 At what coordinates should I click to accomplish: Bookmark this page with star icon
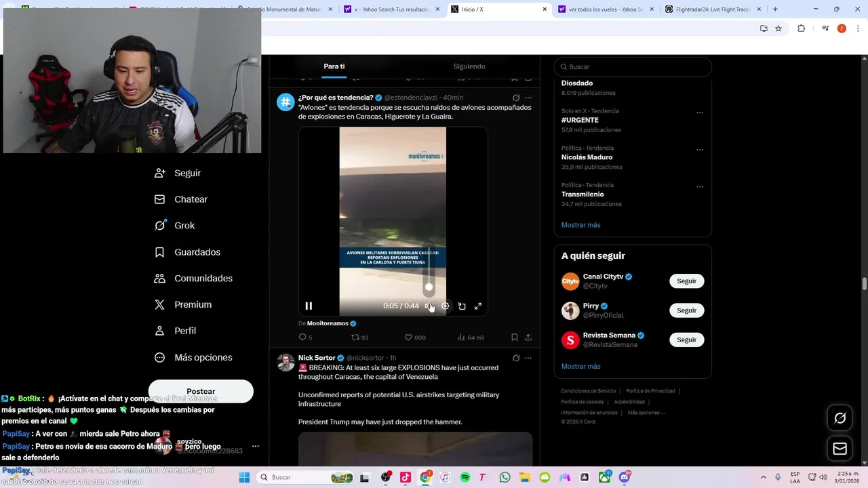click(x=778, y=28)
